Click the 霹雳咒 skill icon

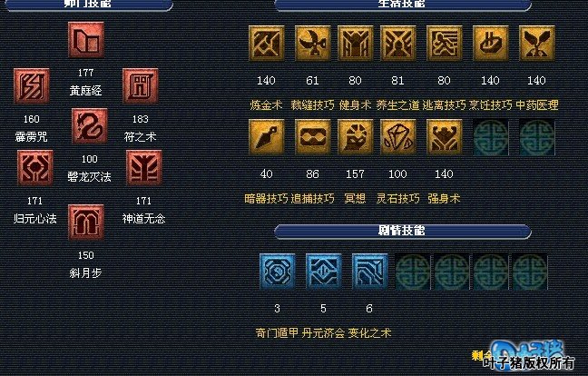pyautogui.click(x=32, y=86)
